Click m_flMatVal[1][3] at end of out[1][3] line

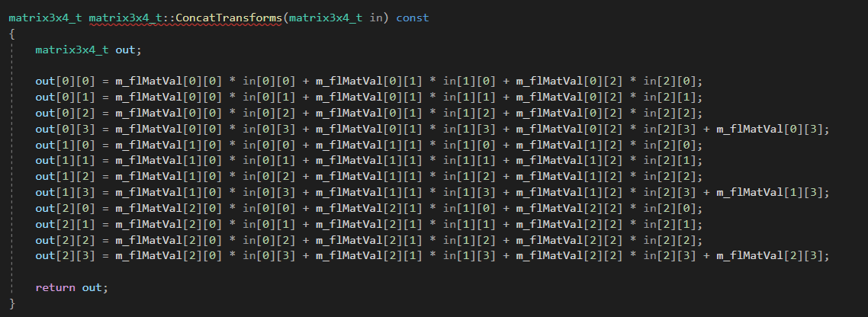pos(770,193)
